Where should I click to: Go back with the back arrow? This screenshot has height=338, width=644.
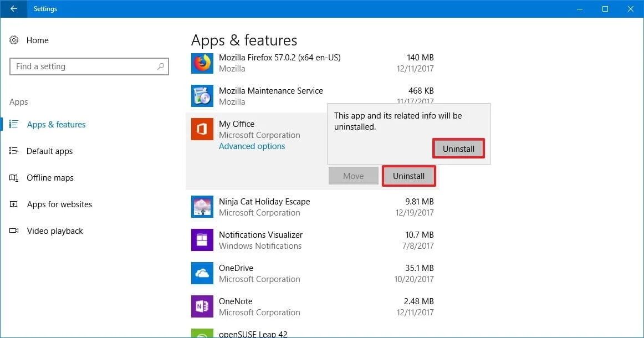point(13,9)
